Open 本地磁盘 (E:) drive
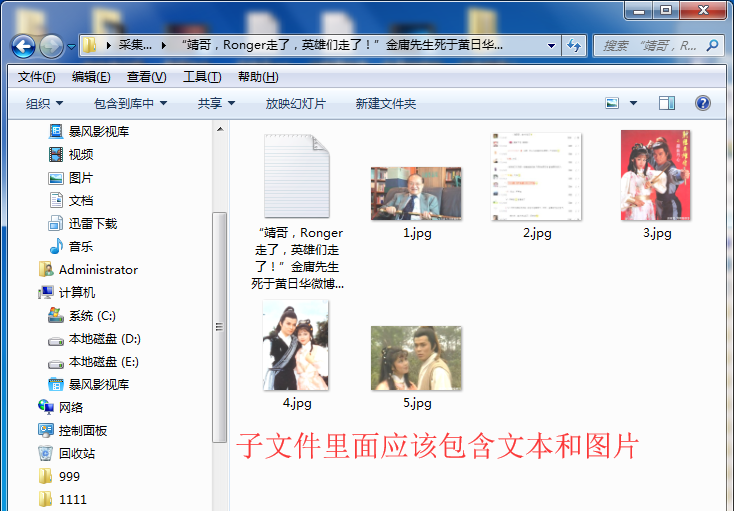This screenshot has height=511, width=734. pos(93,362)
